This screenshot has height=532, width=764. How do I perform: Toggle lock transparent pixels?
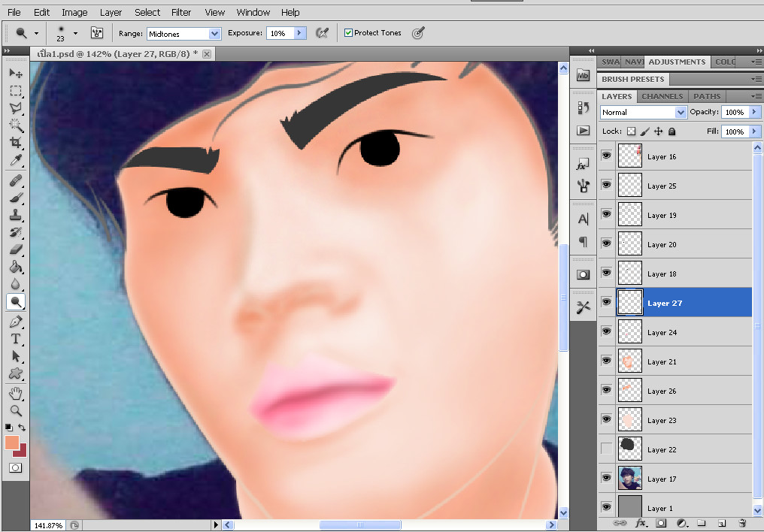[631, 131]
